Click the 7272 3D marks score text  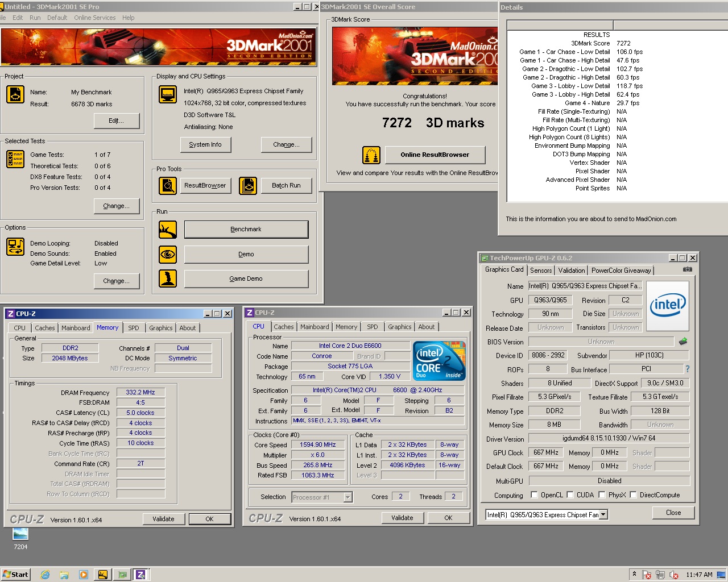click(433, 123)
